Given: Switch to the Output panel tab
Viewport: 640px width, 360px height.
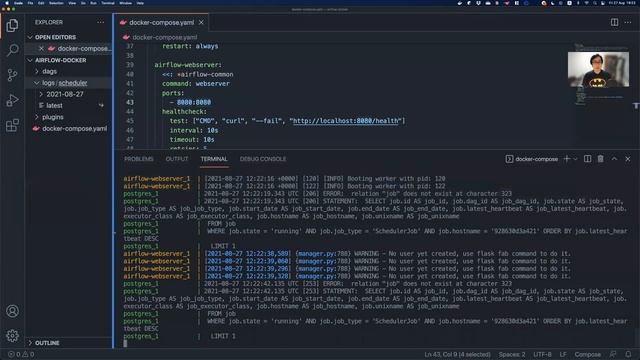Looking at the screenshot, I should 177,159.
